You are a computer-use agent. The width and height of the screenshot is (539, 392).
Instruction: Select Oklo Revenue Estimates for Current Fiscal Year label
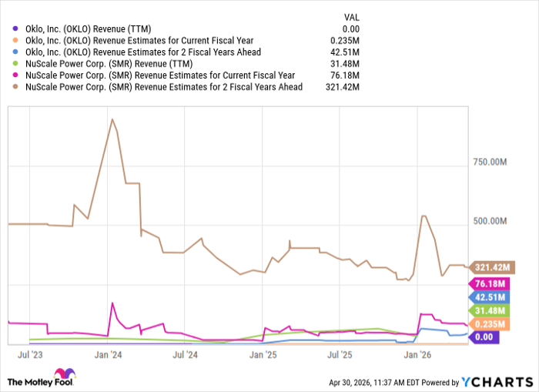tap(139, 41)
